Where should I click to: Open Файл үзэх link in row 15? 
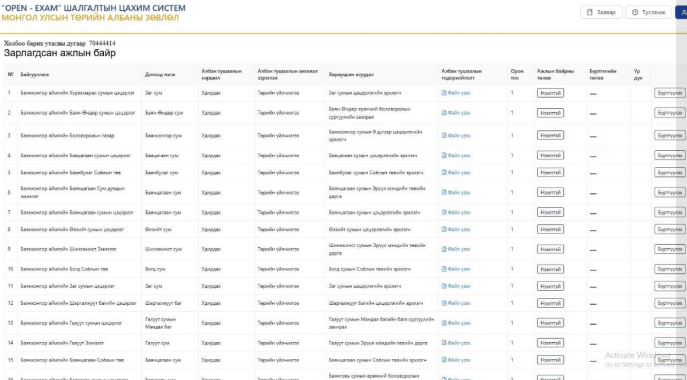456,360
